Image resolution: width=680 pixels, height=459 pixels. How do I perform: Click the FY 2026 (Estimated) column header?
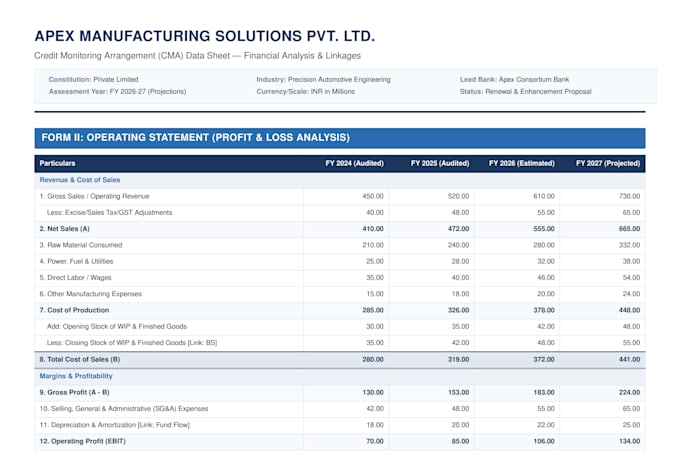tap(522, 163)
